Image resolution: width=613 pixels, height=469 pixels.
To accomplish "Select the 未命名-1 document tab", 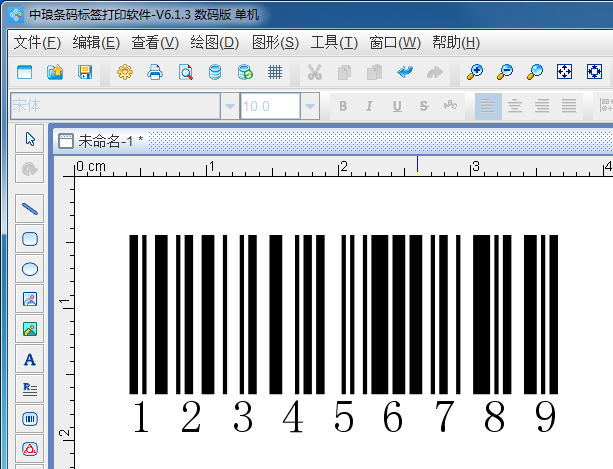I will pyautogui.click(x=101, y=141).
